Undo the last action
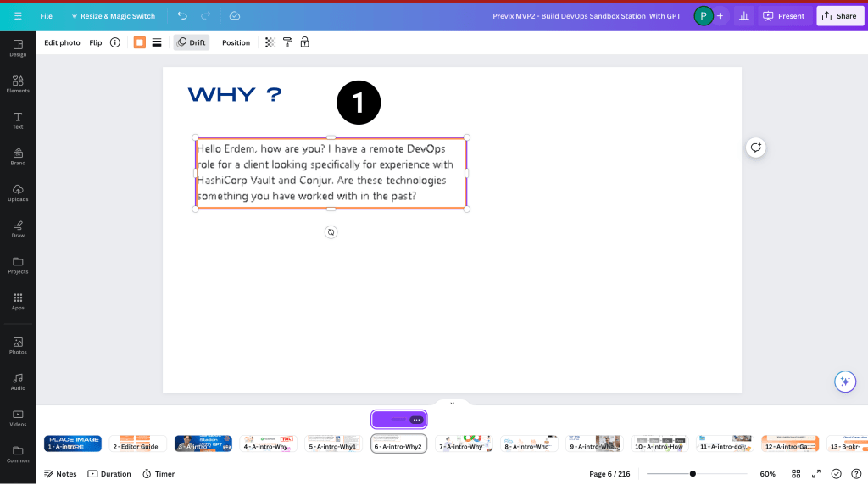 click(x=182, y=16)
